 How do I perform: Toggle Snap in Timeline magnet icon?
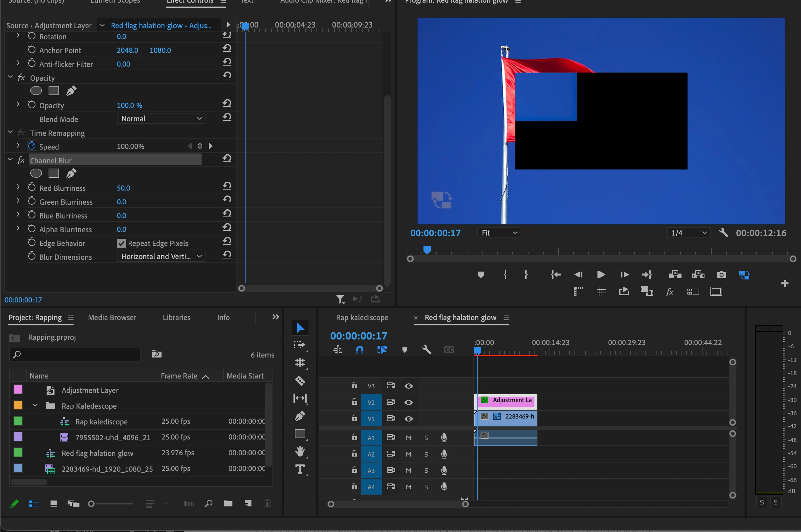coord(359,349)
